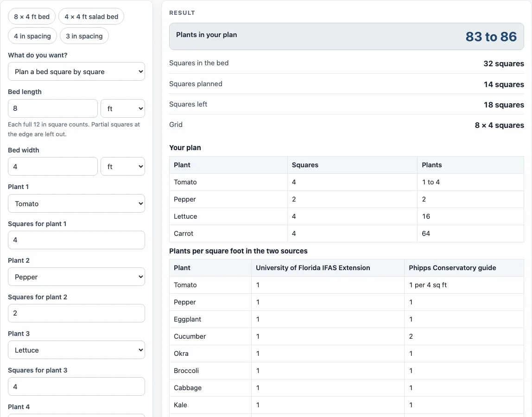This screenshot has width=532, height=417.
Task: Click the 'Plants per square foot in the two sources' heading
Action: point(238,251)
